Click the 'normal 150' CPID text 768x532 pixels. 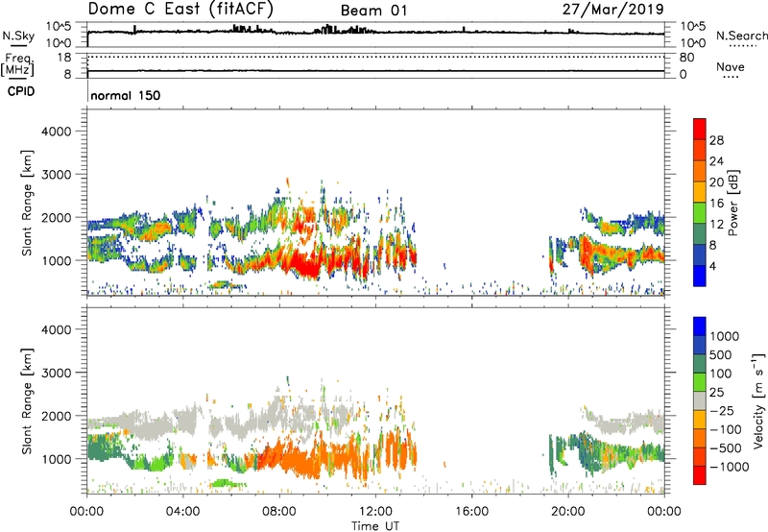point(126,95)
